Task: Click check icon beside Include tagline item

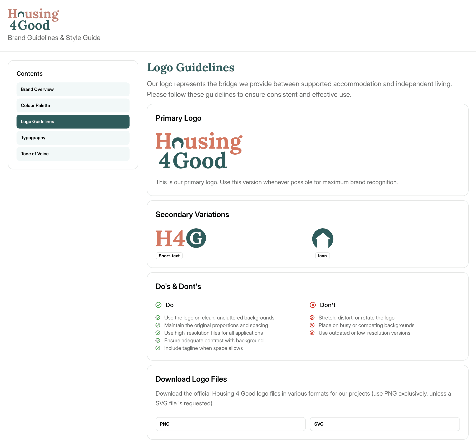Action: pos(158,348)
